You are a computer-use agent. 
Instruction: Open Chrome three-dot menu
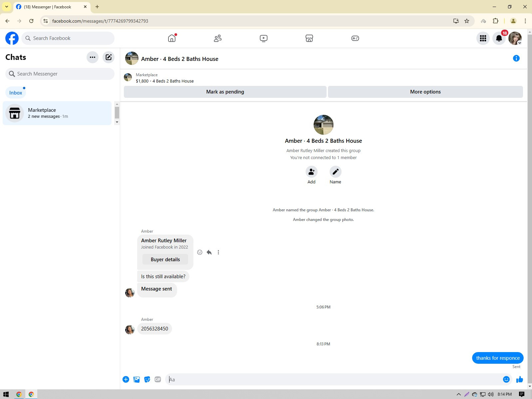coord(525,21)
